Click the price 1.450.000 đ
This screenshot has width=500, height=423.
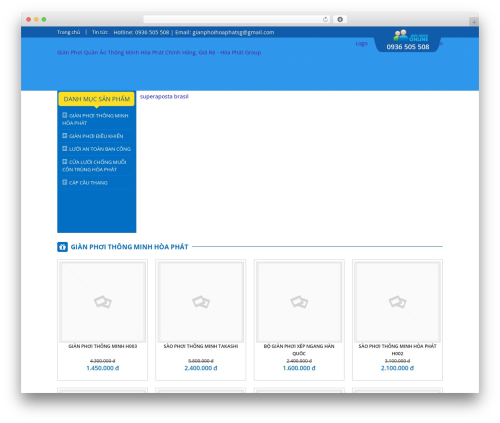coord(103,368)
